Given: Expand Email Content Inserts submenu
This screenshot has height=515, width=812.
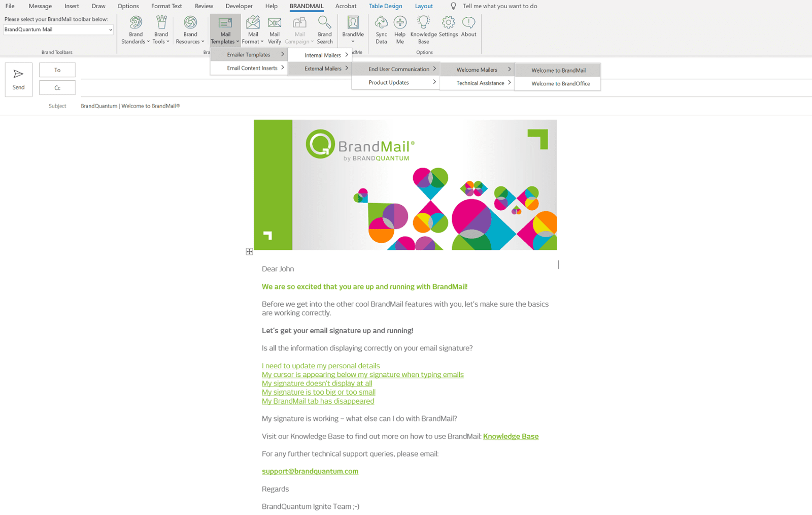Looking at the screenshot, I should click(x=249, y=68).
